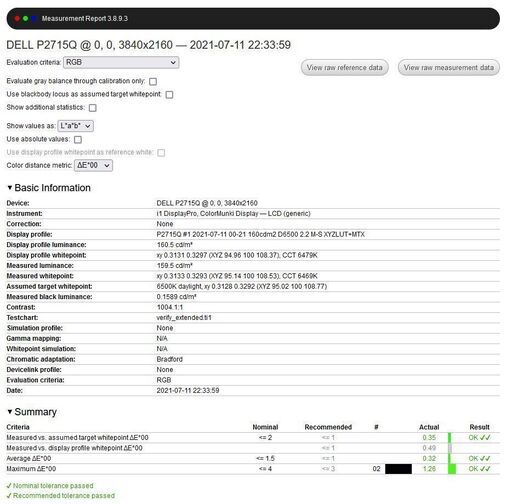512x504 pixels.
Task: Click the instrument value i1 DisplayPro
Action: tap(233, 214)
